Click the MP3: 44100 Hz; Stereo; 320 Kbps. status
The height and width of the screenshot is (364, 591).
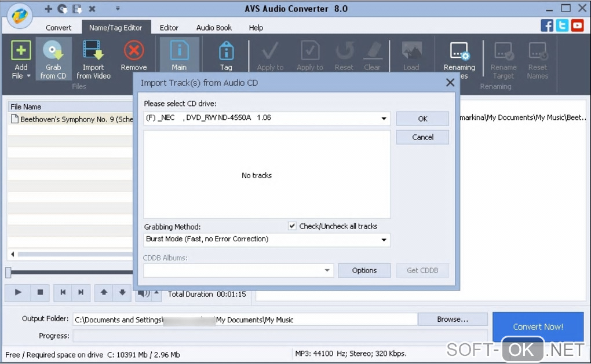coord(351,354)
